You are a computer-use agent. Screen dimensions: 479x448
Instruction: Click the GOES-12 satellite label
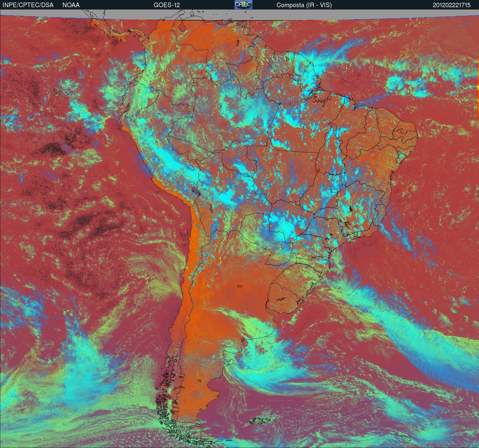coord(166,5)
